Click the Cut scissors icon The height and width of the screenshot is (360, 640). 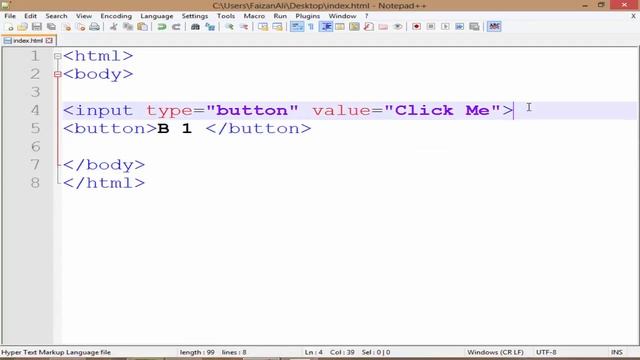(x=113, y=27)
